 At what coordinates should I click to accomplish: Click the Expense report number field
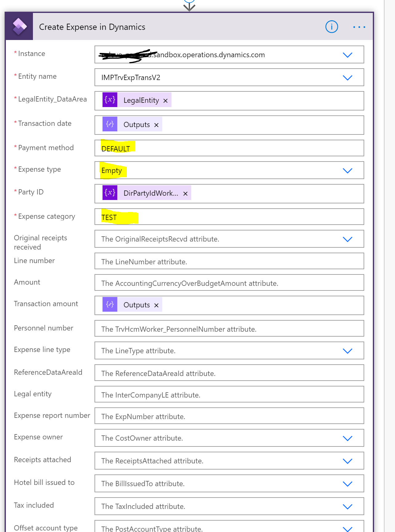tap(229, 416)
